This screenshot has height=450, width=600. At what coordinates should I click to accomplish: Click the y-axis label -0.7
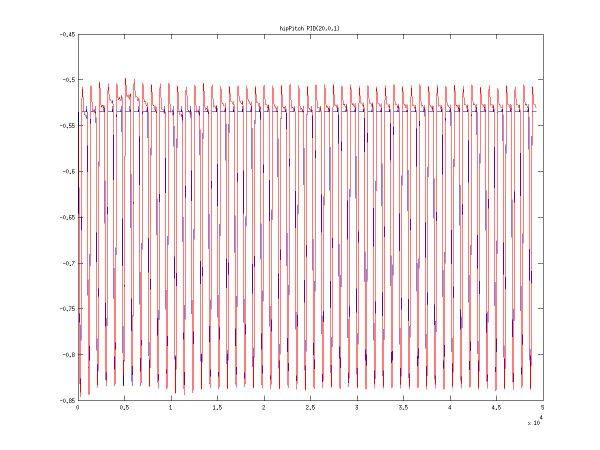point(69,263)
